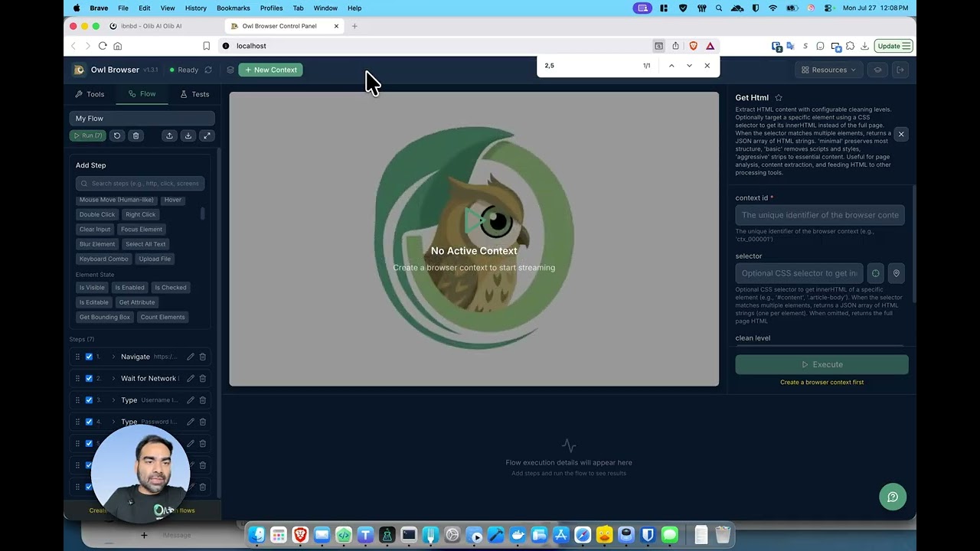Delete the flow using trash icon near Run
Screen dimensions: 980x551
(136, 135)
